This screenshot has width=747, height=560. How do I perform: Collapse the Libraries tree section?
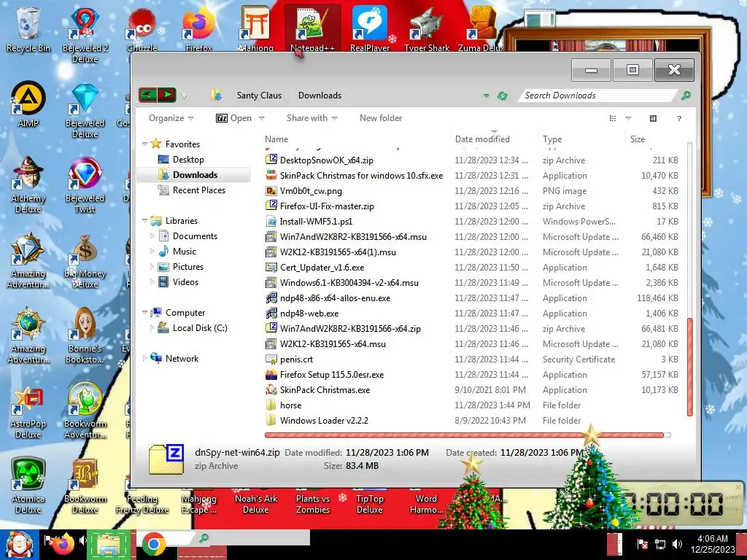(145, 220)
